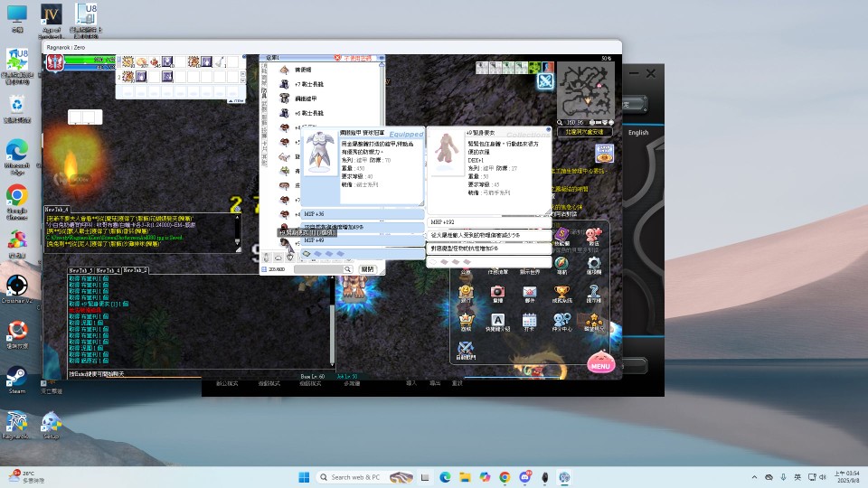Screen dimensions: 868x488
Task: Click the glowing crossed-swords buff icon
Action: point(545,81)
